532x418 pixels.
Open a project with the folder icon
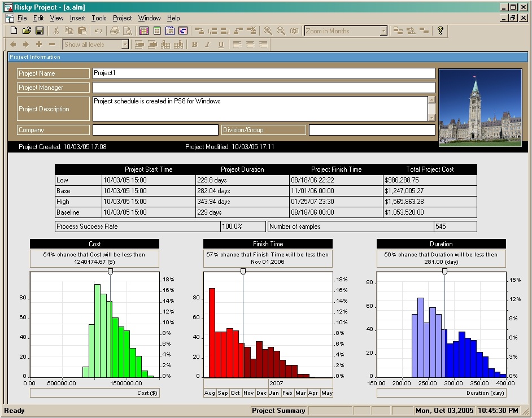click(x=27, y=31)
